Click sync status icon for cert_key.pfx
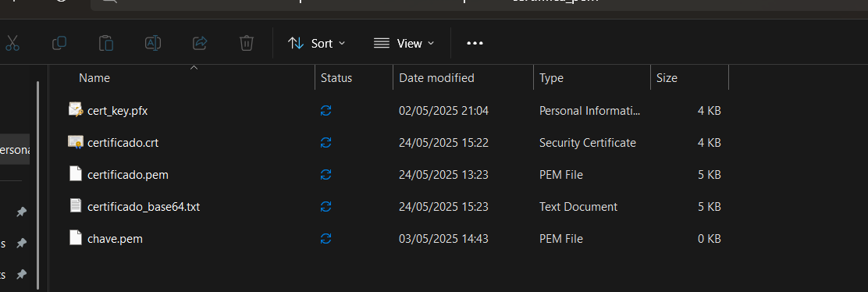The width and height of the screenshot is (868, 292). (326, 111)
